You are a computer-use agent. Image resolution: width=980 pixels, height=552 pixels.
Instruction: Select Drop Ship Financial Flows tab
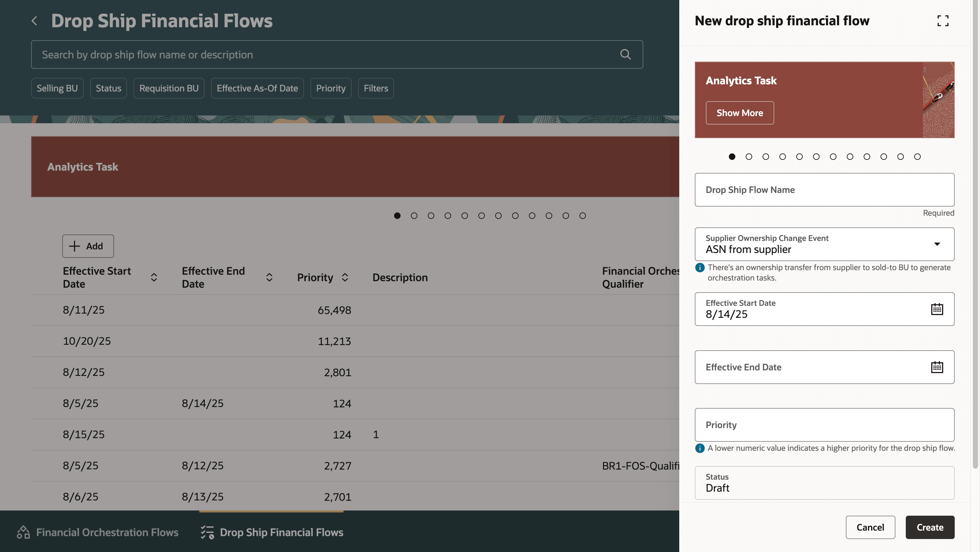point(272,532)
